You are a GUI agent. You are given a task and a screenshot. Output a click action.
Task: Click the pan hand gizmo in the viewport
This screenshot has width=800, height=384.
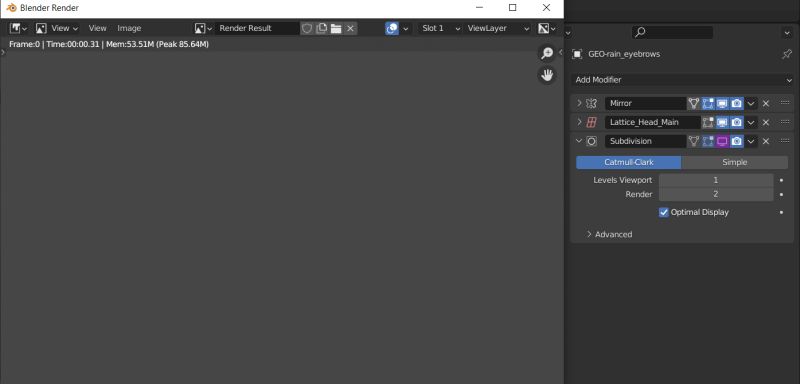[x=547, y=75]
